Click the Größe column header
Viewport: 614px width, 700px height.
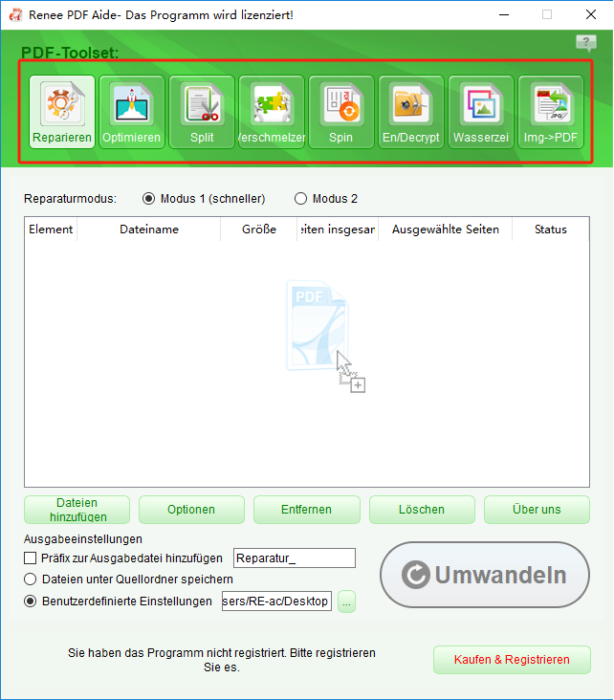[259, 229]
